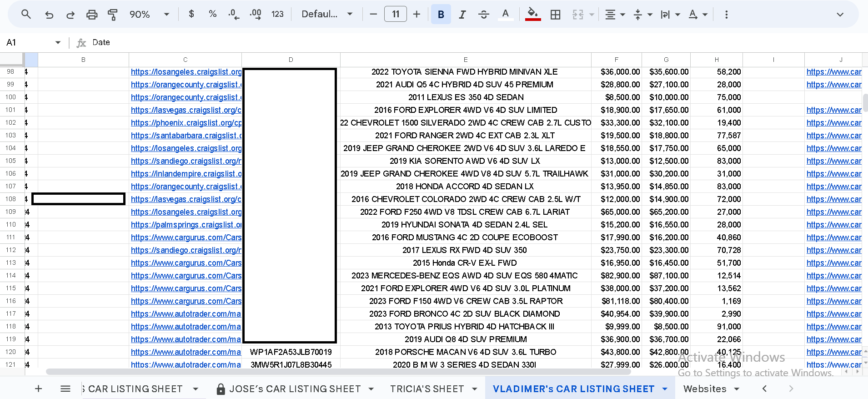Select the 2019 AUDI Q8 listing cell
This screenshot has height=399, width=868.
pyautogui.click(x=466, y=339)
